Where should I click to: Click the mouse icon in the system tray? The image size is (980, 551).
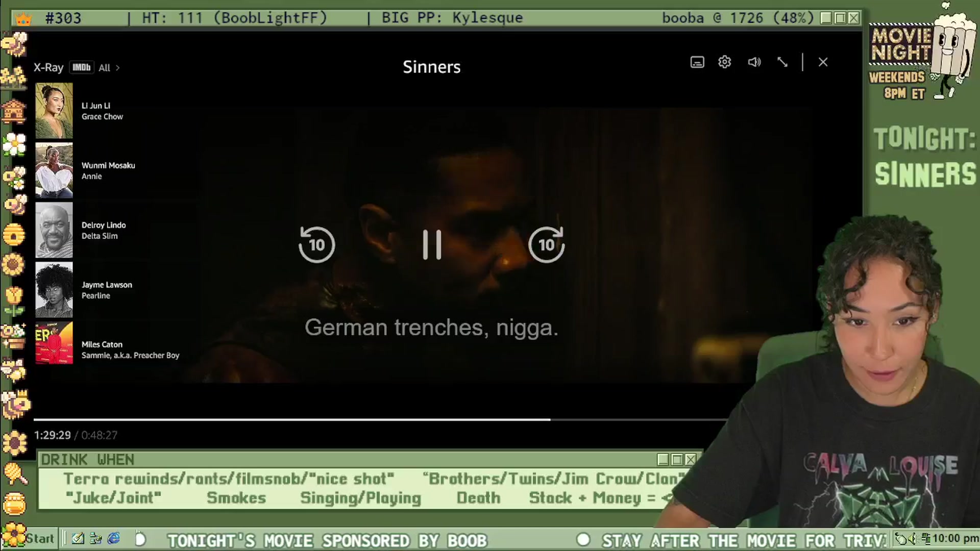(x=901, y=539)
